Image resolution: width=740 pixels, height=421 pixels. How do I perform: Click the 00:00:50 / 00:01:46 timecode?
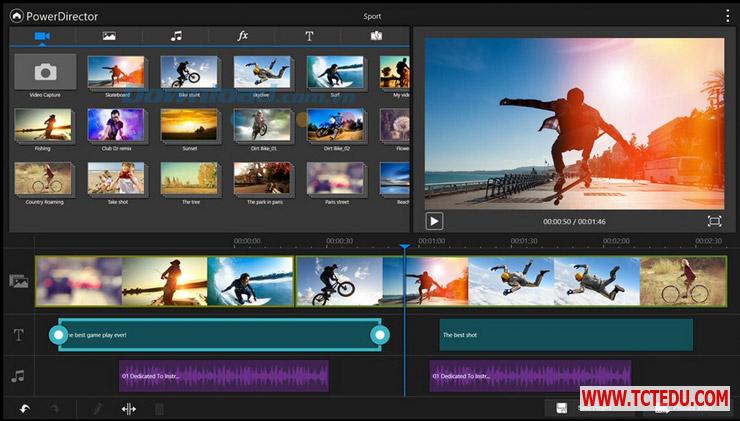pos(574,221)
